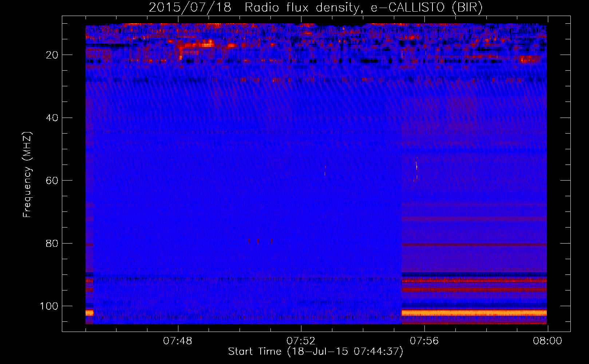Image resolution: width=589 pixels, height=364 pixels.
Task: Click the 07:48 time tick label
Action: [178, 341]
